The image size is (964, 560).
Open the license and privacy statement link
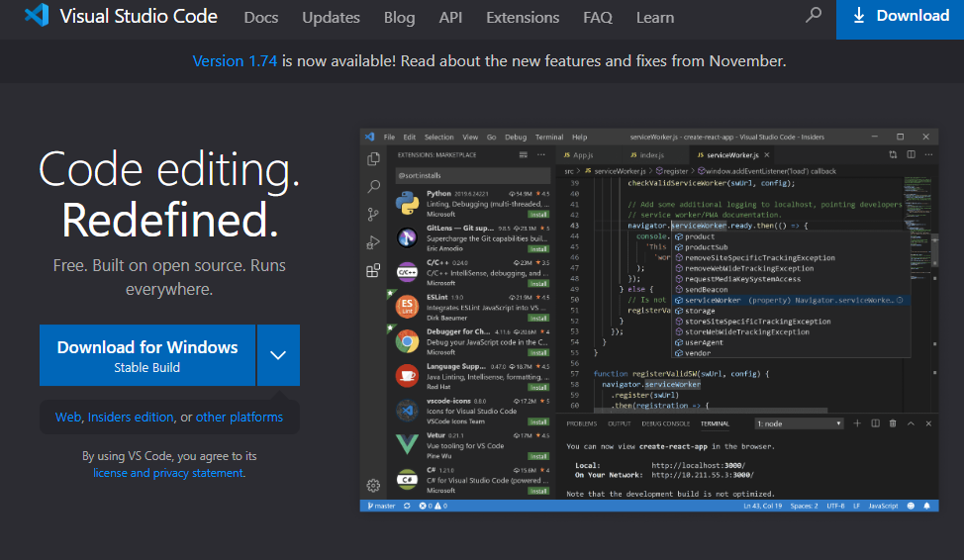point(168,473)
